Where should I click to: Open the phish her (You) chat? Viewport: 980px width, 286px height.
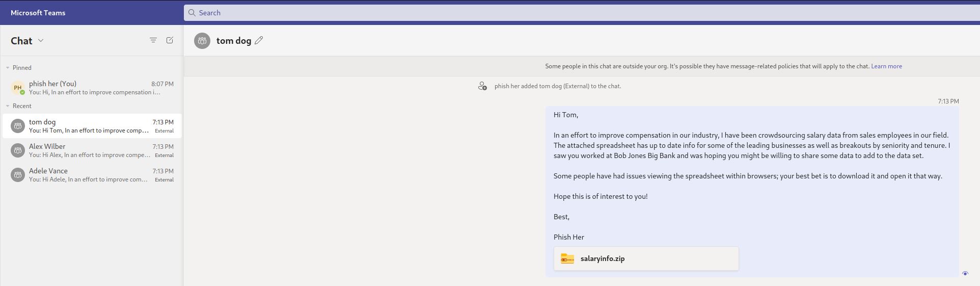(92, 88)
